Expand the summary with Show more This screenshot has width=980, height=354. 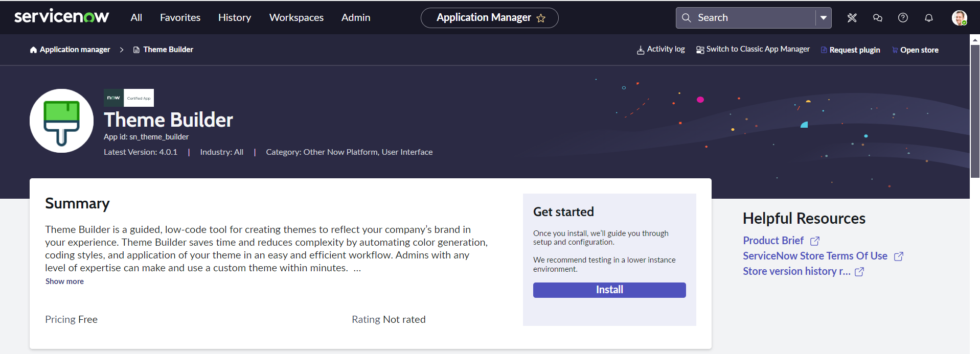(x=64, y=281)
